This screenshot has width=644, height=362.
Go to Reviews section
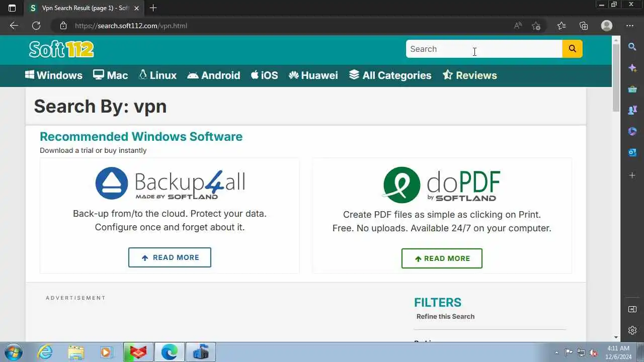pyautogui.click(x=470, y=75)
